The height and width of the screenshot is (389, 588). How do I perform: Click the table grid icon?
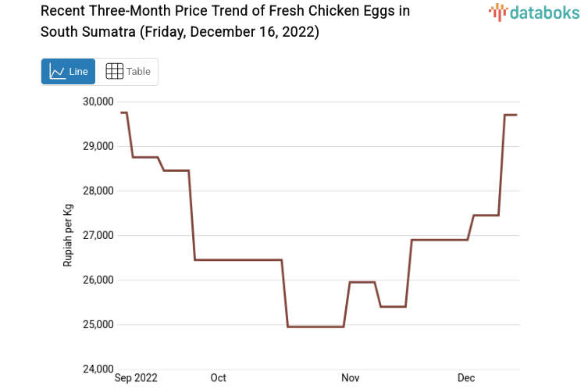114,72
